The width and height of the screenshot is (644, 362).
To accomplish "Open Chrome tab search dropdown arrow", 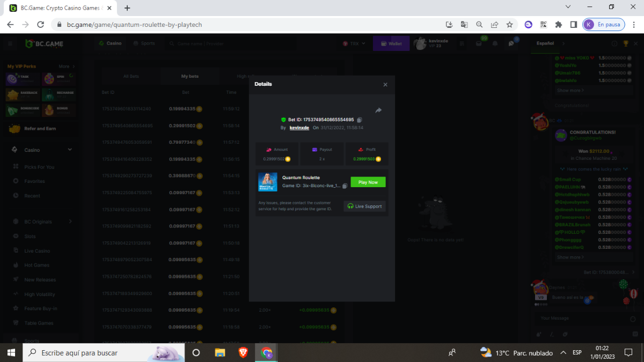I will click(x=568, y=8).
